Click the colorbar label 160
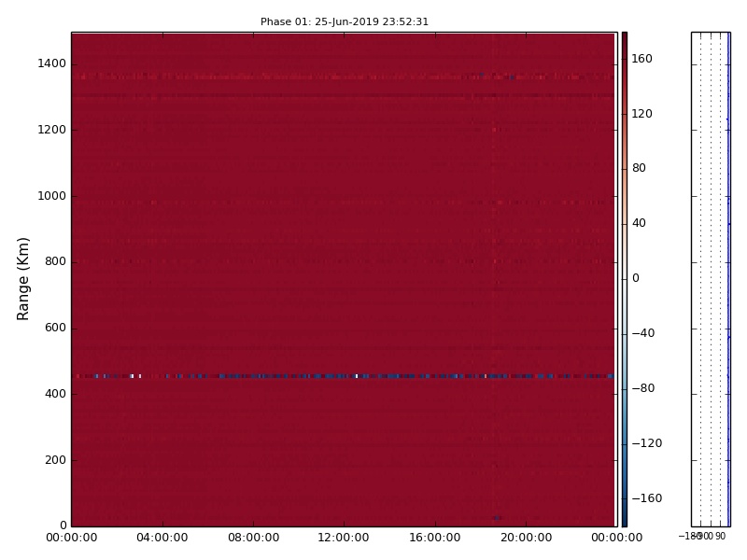Image resolution: width=747 pixels, height=560 pixels. 641,59
